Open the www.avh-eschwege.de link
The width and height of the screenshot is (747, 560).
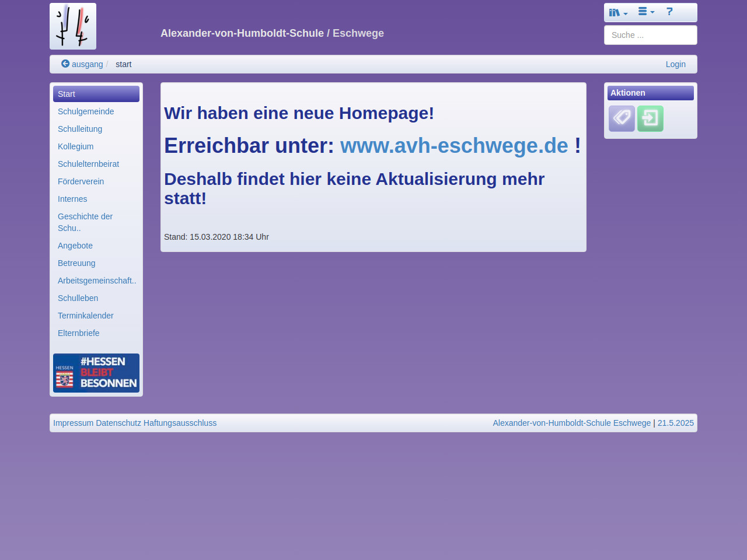[453, 146]
